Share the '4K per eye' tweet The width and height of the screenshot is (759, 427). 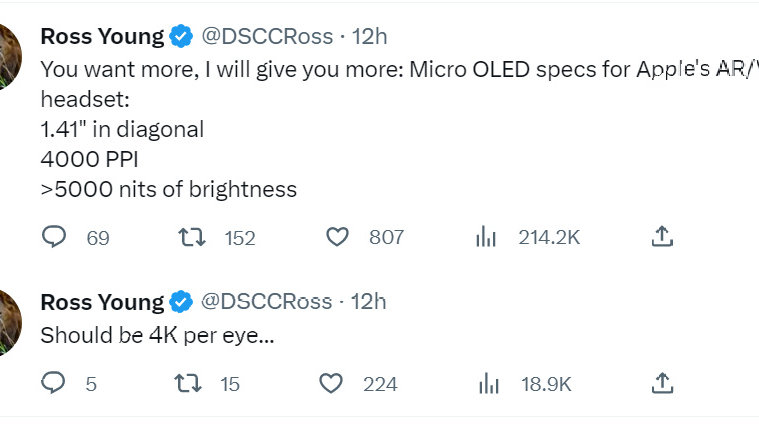click(x=661, y=383)
